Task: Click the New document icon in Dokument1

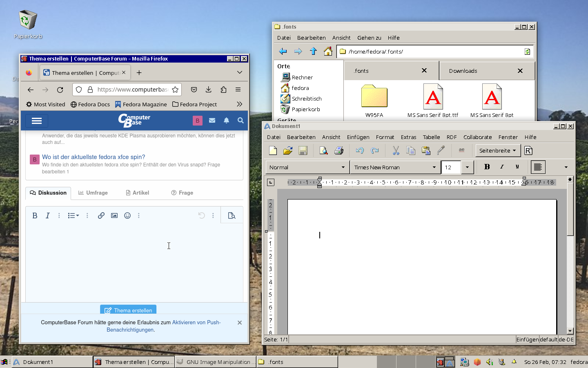Action: pos(273,150)
